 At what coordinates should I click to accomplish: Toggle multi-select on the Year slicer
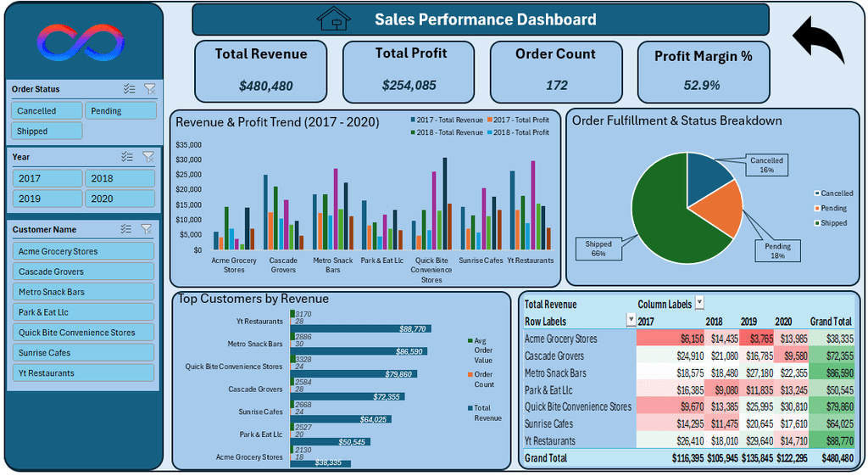(x=127, y=157)
